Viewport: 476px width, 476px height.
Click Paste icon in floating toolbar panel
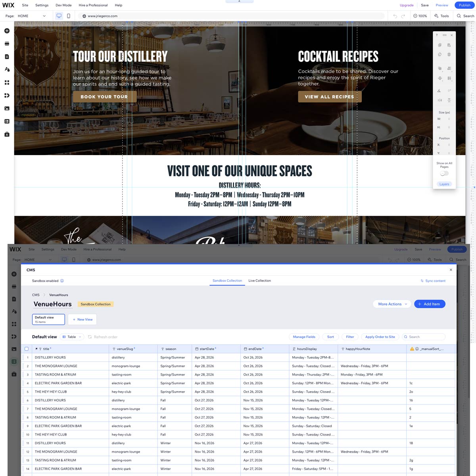pos(449,45)
